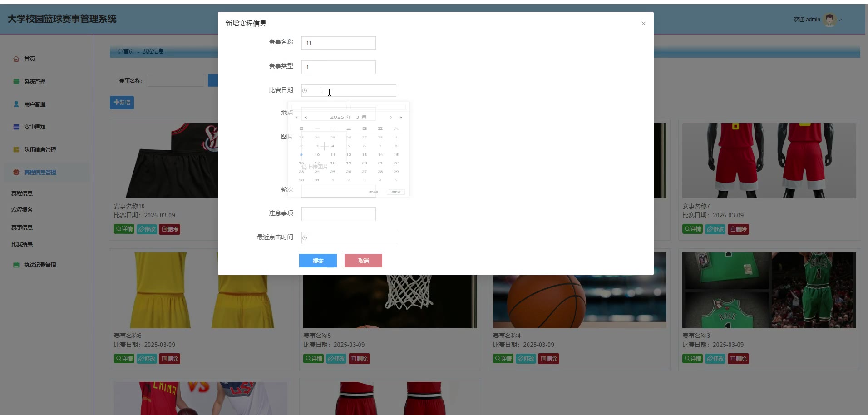
Task: Select 赛事信息 submenu item
Action: (22, 227)
